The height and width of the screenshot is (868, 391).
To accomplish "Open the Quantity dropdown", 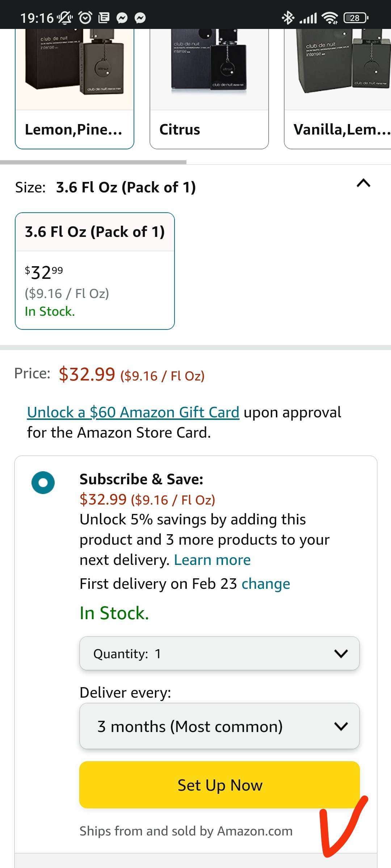I will [219, 654].
